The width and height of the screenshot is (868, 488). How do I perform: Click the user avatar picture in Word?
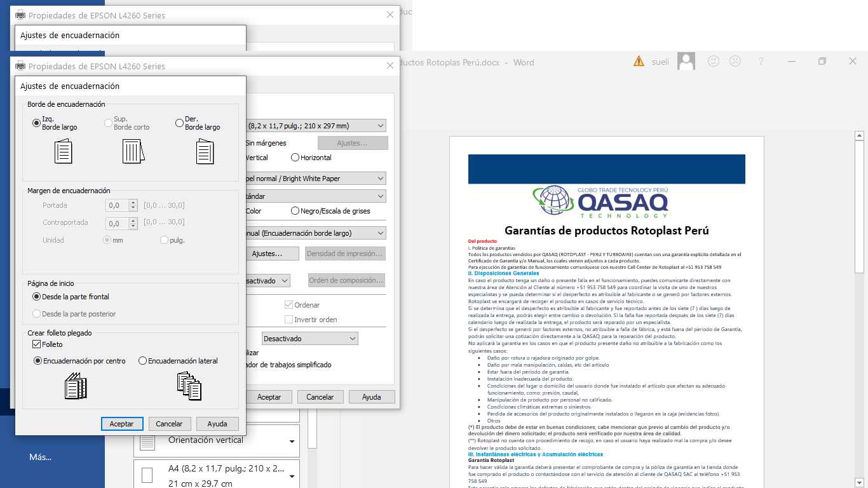click(x=686, y=60)
